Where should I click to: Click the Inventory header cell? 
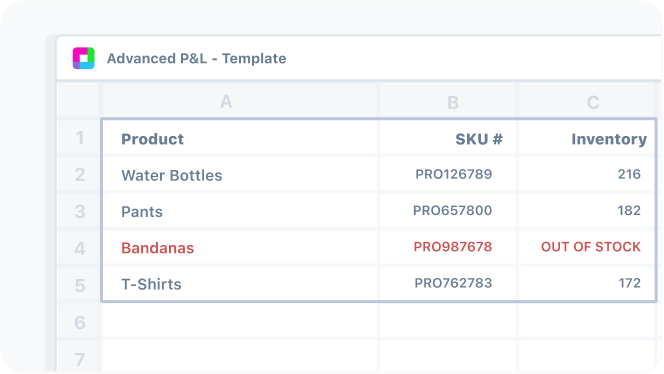[x=587, y=138]
